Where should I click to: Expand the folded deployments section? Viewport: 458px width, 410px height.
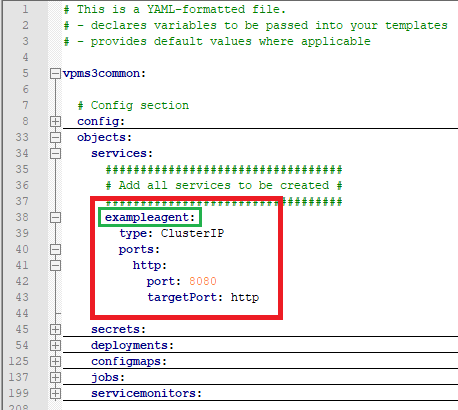[x=55, y=345]
